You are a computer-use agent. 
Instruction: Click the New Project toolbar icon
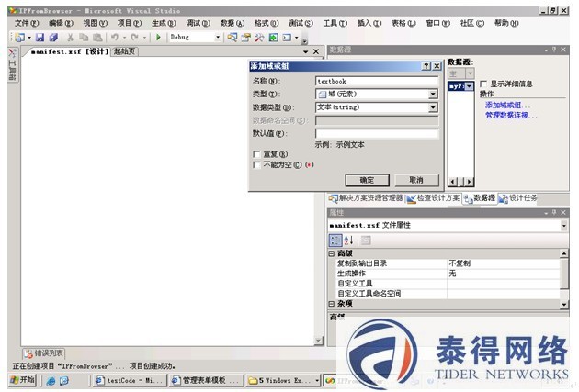pyautogui.click(x=20, y=38)
